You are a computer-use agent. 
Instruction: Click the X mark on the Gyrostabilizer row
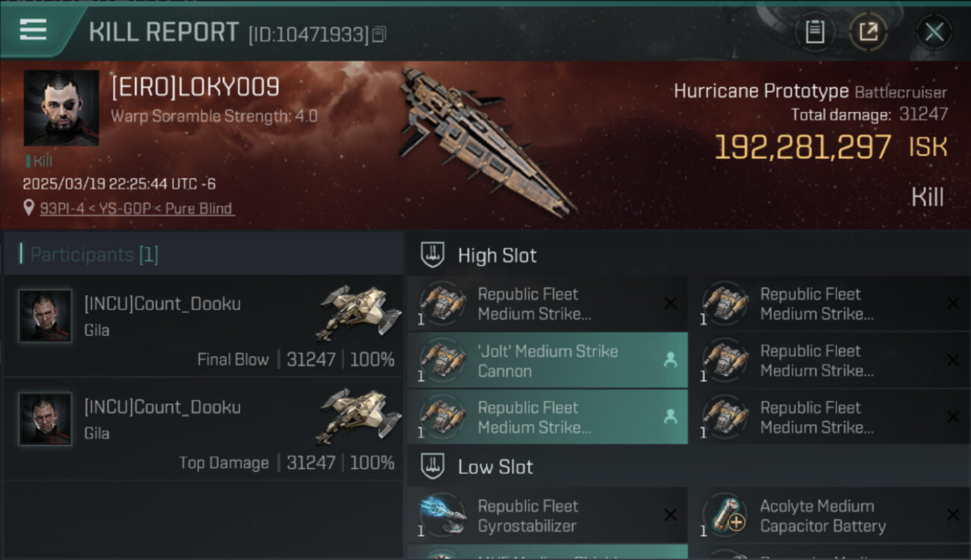[x=670, y=515]
